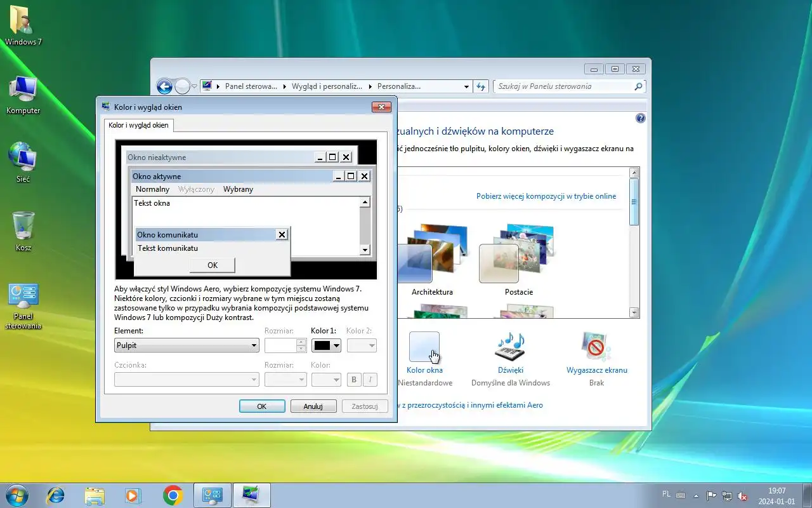The image size is (812, 508).
Task: Click the Wybrany menu item in preview
Action: tap(238, 189)
